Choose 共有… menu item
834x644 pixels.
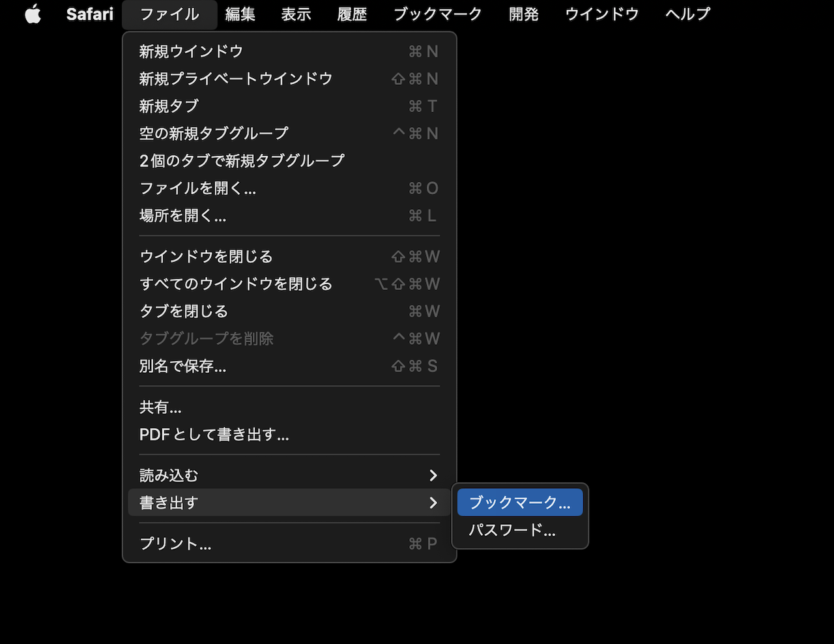(289, 407)
